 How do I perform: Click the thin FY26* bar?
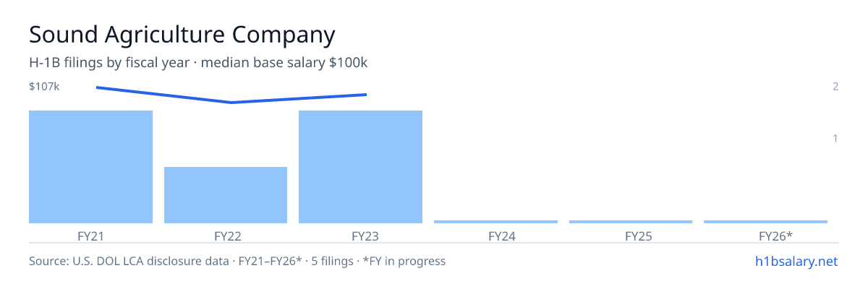point(765,222)
